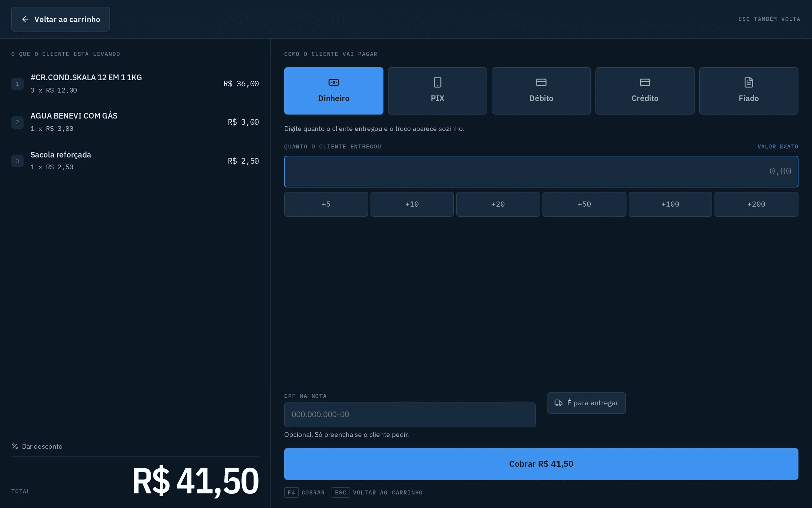Focus the amount received field showing 0,00

click(x=541, y=171)
